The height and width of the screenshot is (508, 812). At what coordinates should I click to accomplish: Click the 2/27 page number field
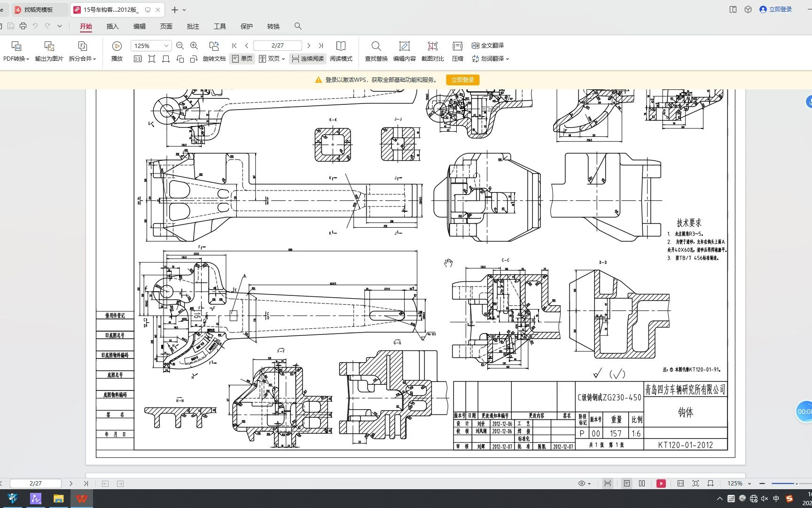coord(277,46)
